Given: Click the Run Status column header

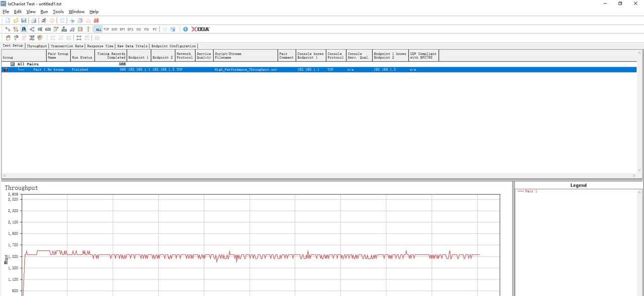Looking at the screenshot, I should [x=83, y=55].
